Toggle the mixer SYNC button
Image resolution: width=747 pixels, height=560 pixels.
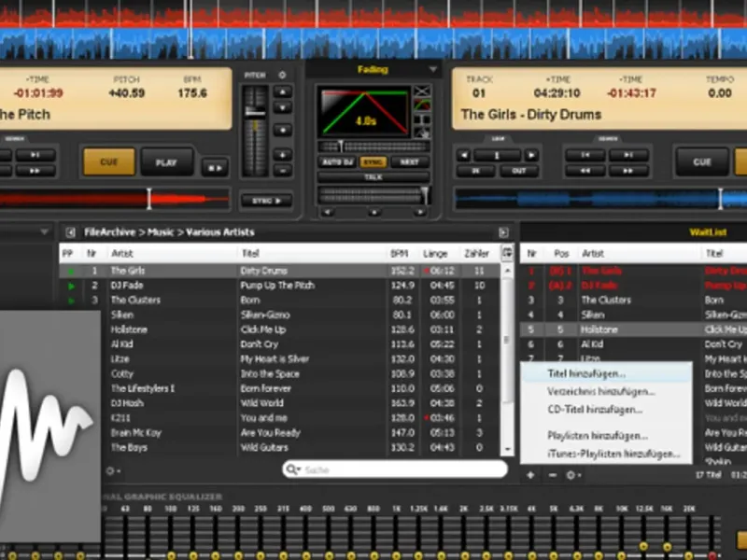click(x=373, y=162)
